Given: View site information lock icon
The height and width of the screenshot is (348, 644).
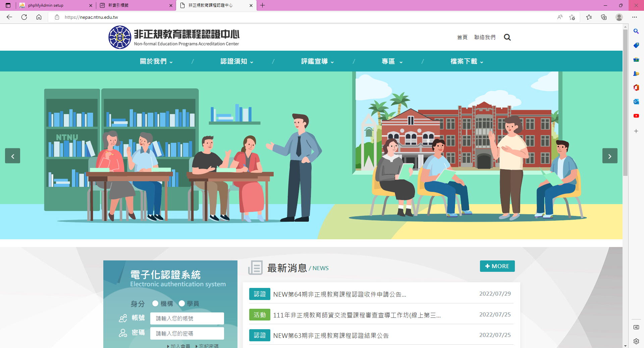Looking at the screenshot, I should point(57,17).
